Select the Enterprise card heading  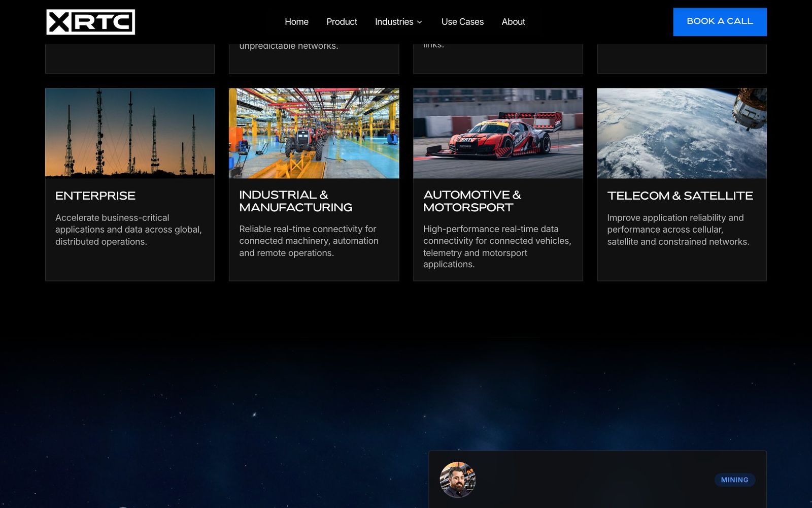[x=95, y=196]
